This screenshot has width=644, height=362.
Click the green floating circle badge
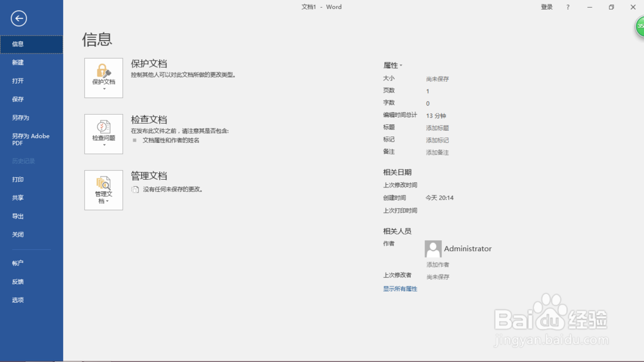point(640,26)
